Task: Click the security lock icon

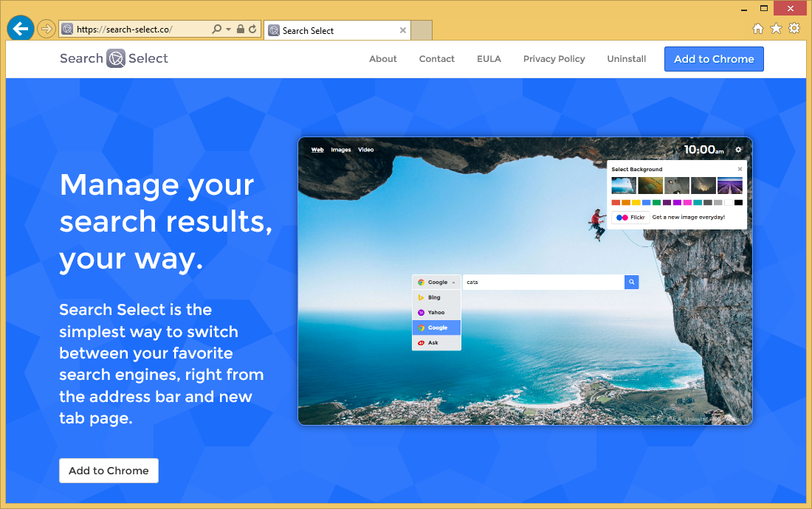Action: tap(241, 29)
